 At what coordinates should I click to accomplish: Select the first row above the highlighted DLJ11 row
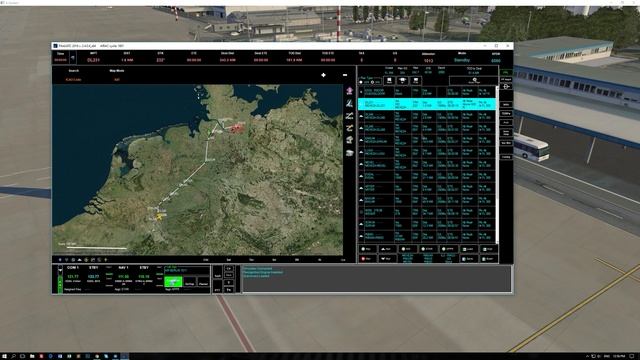click(427, 92)
